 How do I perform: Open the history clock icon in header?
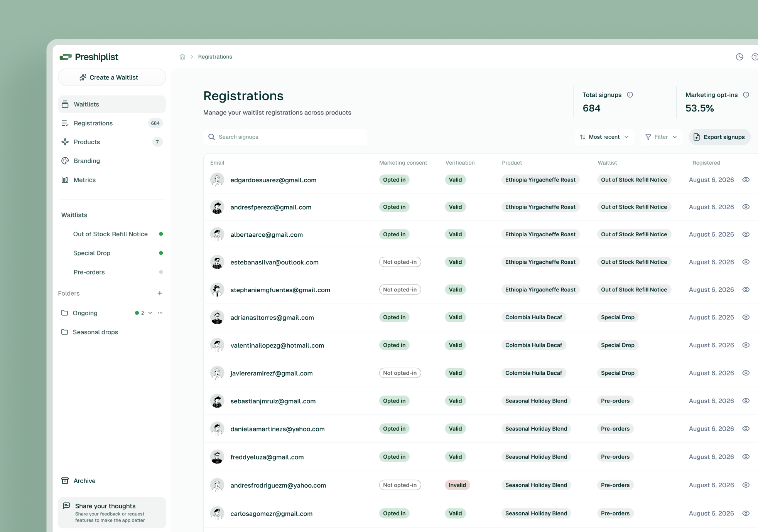click(x=739, y=57)
